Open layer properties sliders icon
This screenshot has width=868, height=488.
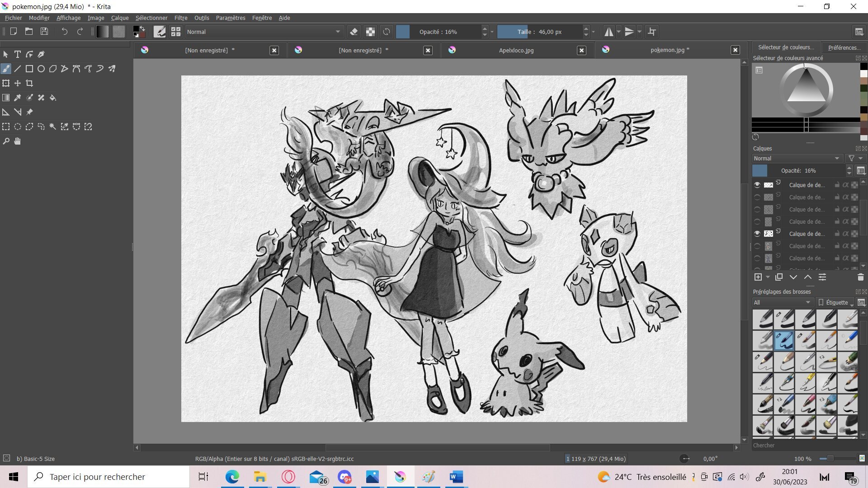tap(822, 277)
